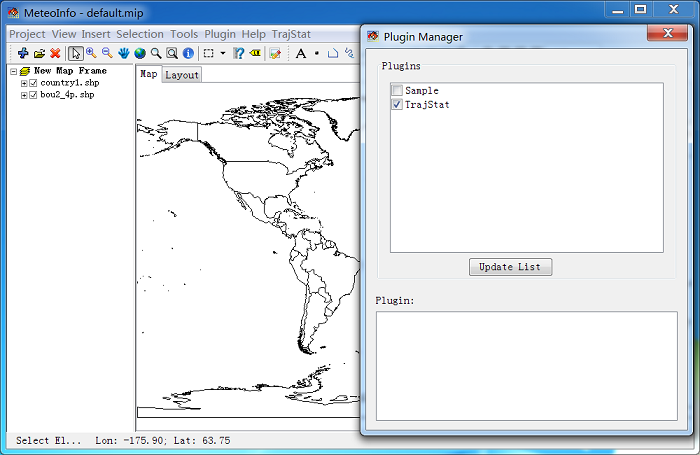This screenshot has width=700, height=455.
Task: Select the Pan hand tool
Action: click(x=124, y=53)
